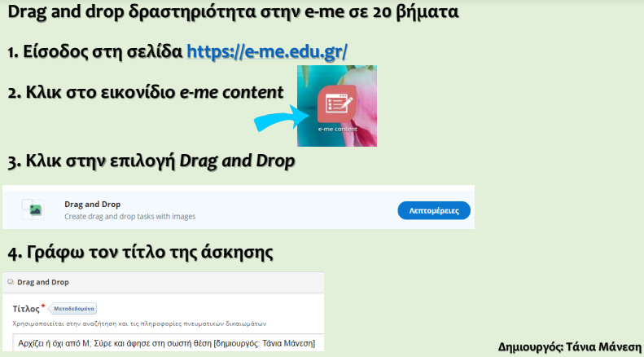Click the 'Δημιουργός: Τάνια Μάνεση' credit text
The width and height of the screenshot is (644, 357).
tap(570, 346)
